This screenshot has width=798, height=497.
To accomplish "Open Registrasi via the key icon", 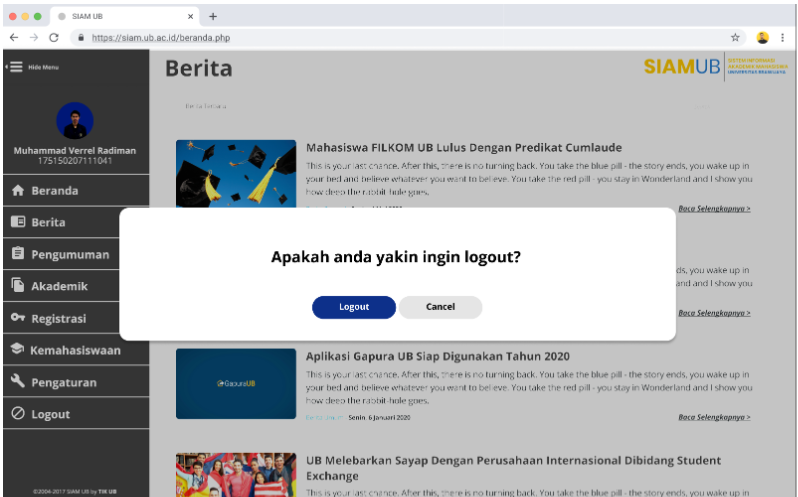I will (18, 317).
